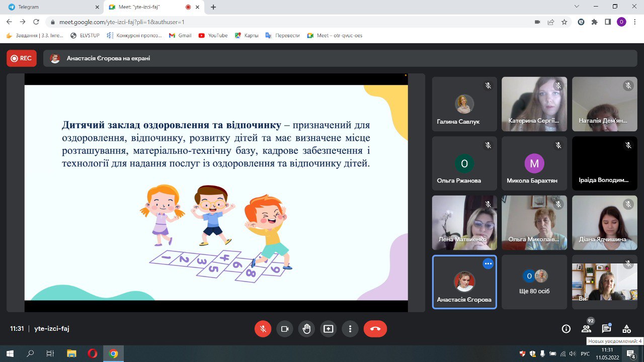Viewport: 644px width, 362px height.
Task: Leave the call with the red hang-up button
Action: click(x=375, y=329)
